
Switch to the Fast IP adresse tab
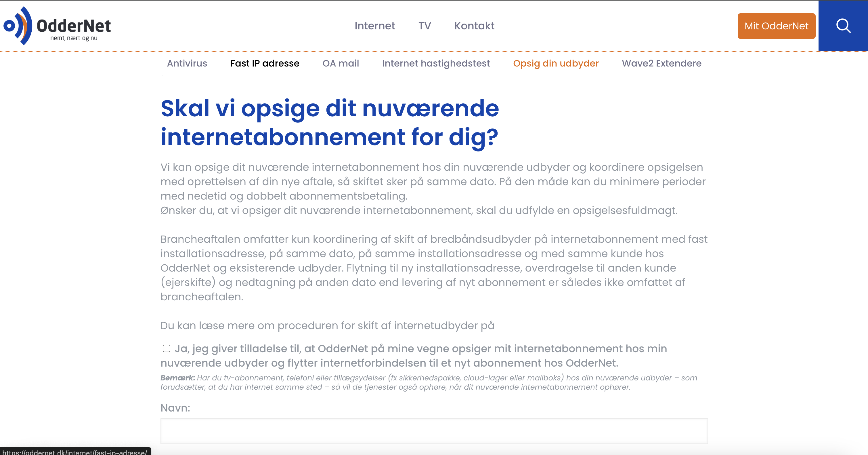pyautogui.click(x=265, y=63)
